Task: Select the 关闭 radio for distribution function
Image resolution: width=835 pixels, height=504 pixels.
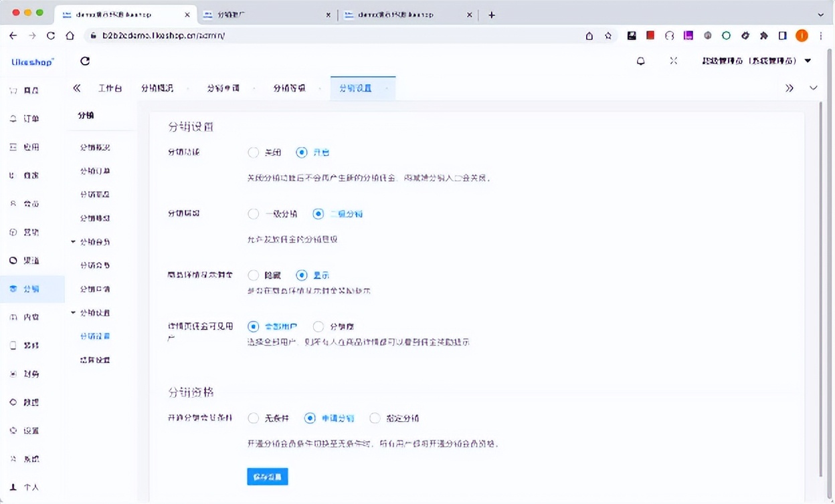Action: [253, 152]
